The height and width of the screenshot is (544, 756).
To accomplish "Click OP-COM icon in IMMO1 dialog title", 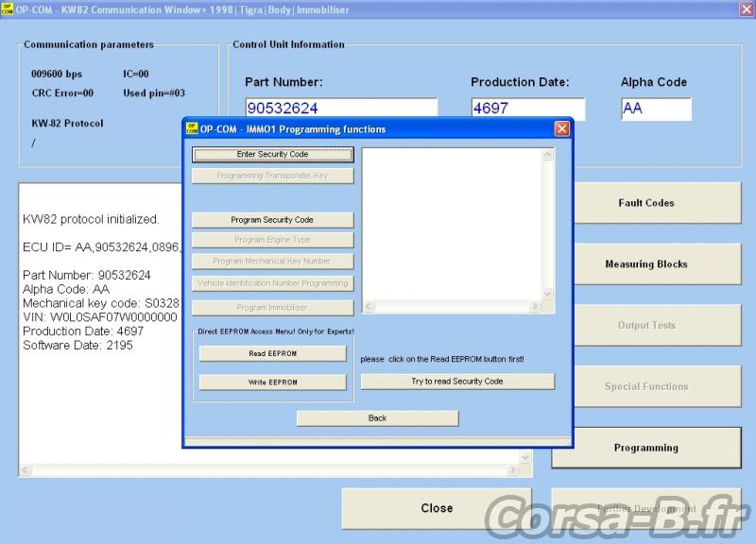I will (192, 128).
